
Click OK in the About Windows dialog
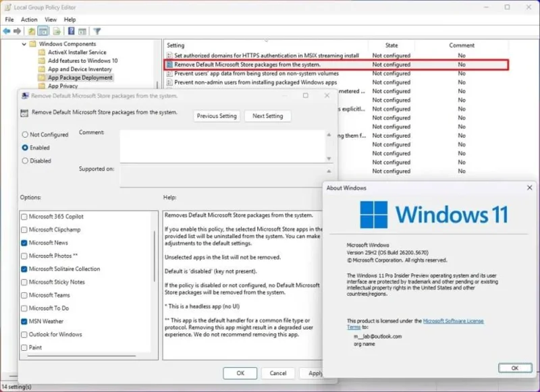click(515, 368)
